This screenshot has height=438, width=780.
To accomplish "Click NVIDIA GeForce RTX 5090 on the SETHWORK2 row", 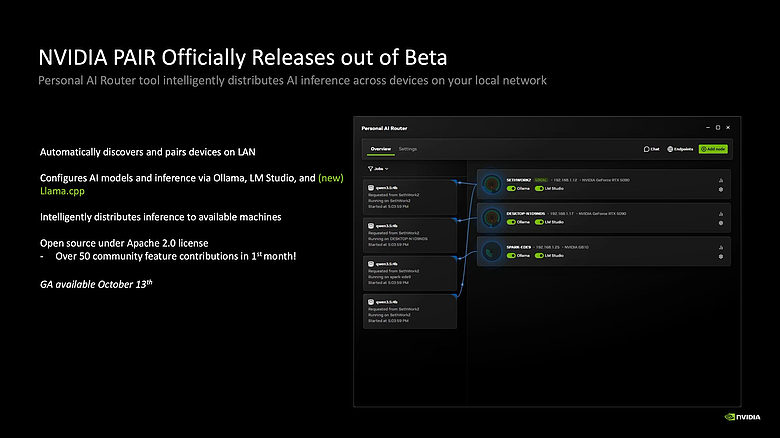I will coord(606,180).
